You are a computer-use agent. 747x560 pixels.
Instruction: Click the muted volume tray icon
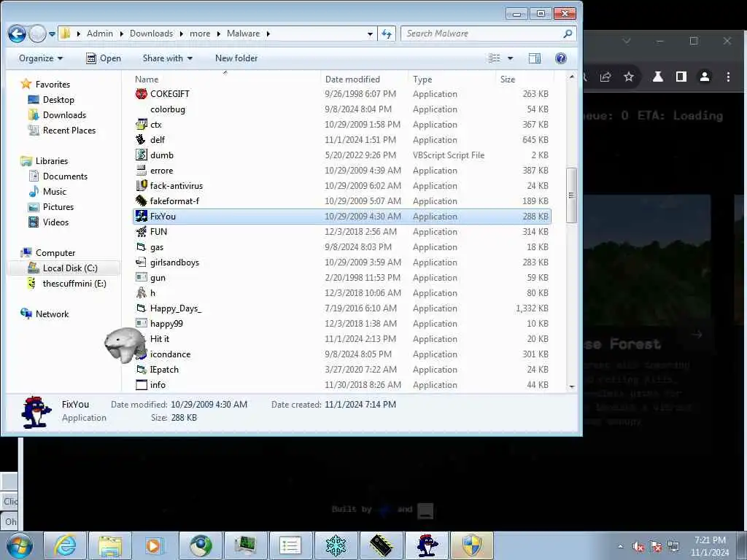(638, 547)
